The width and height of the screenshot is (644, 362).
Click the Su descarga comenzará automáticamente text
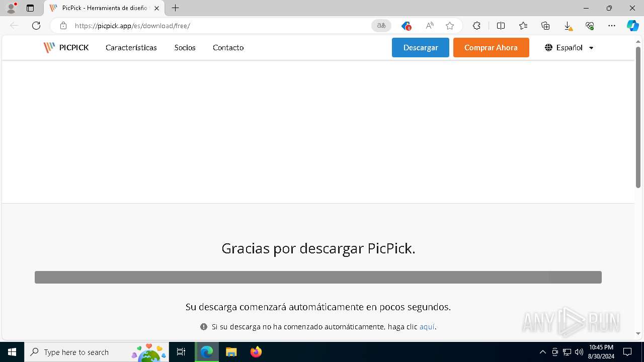pyautogui.click(x=318, y=307)
